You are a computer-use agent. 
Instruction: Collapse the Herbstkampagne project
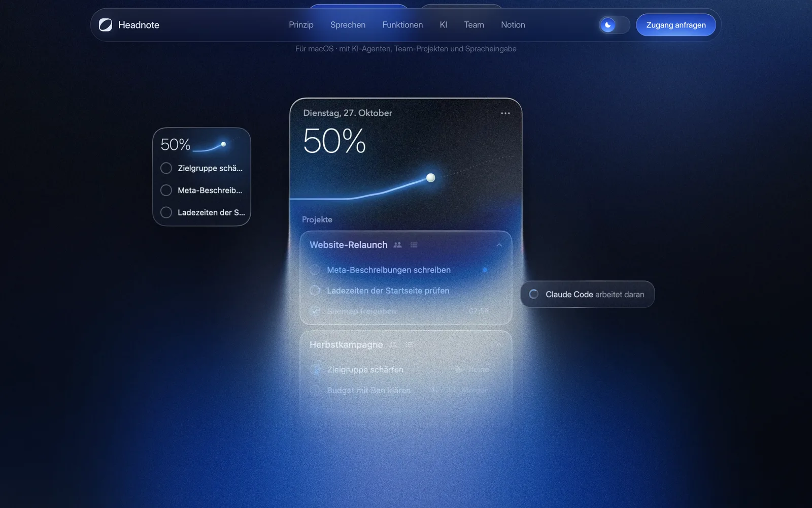pos(499,344)
